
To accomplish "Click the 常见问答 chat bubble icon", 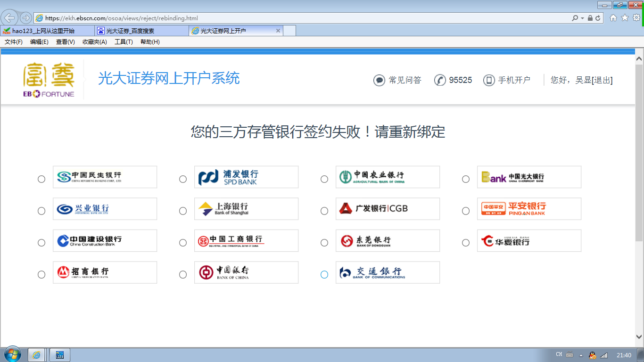I will point(379,80).
